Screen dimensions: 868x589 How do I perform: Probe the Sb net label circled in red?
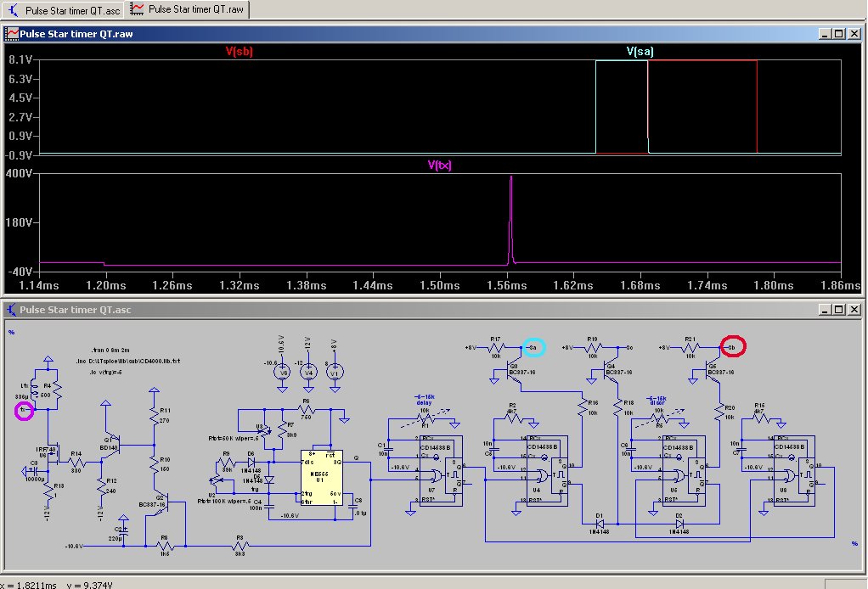[733, 347]
